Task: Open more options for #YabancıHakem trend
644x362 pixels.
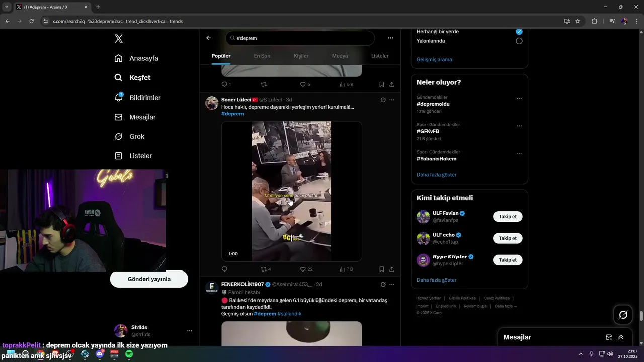Action: [519, 153]
